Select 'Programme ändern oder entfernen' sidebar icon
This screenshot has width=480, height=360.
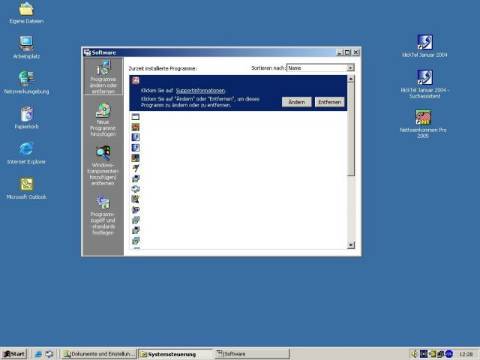(103, 77)
